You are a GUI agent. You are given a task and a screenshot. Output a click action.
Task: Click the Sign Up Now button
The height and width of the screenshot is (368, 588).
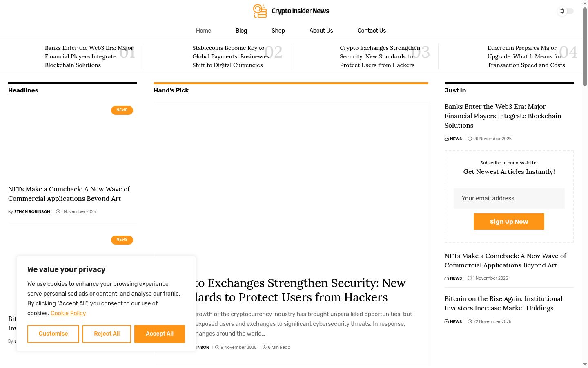click(x=509, y=222)
